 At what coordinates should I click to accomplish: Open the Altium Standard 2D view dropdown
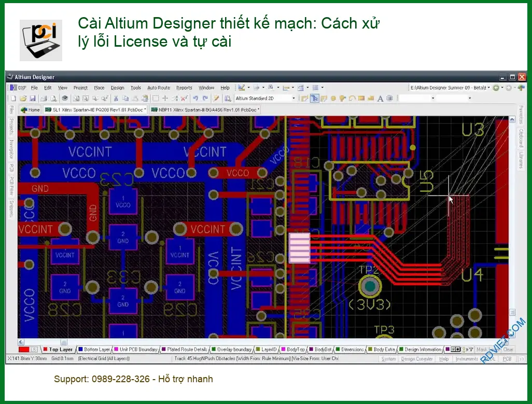[294, 99]
